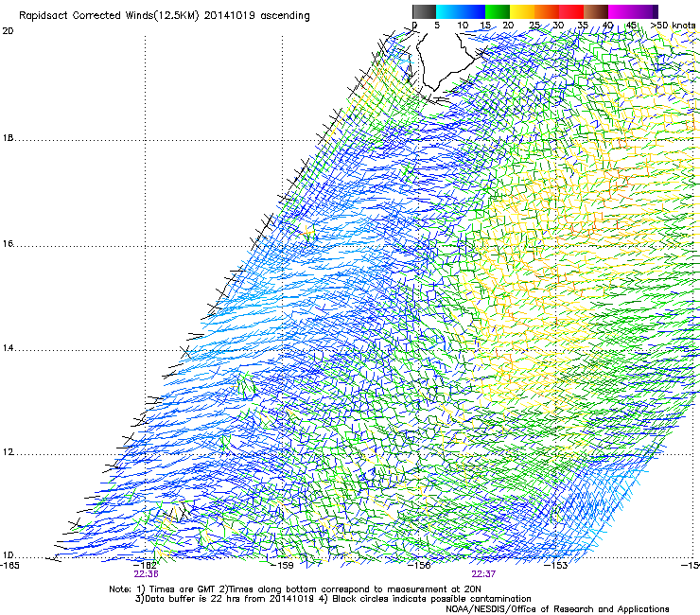This screenshot has height=615, width=700.
Task: Click the legend value '25' under the color bar
Action: [534, 26]
